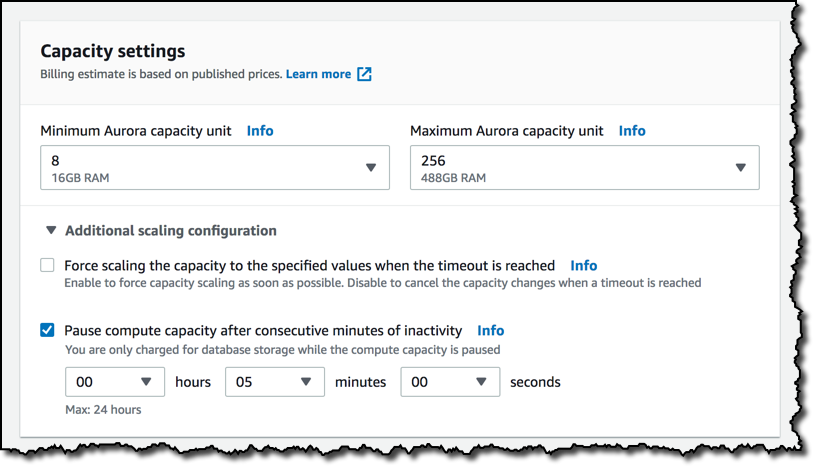This screenshot has width=813, height=466.
Task: Uncheck Pause compute capacity after inactivity
Action: (47, 330)
